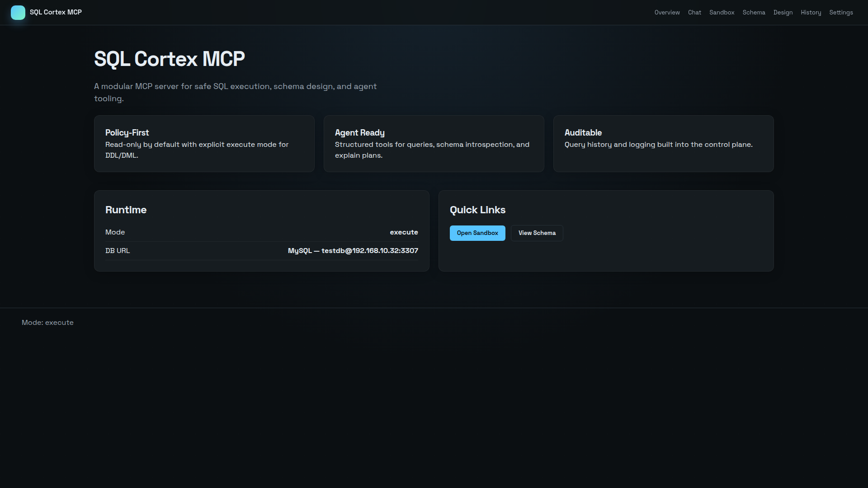Viewport: 868px width, 488px height.
Task: Click the Runtime panel heading
Action: tap(126, 210)
